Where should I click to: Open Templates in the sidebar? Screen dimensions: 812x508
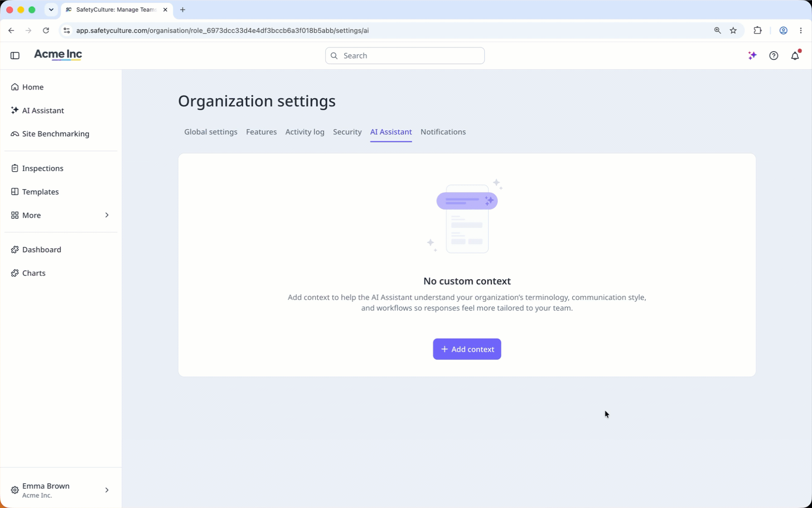pos(41,192)
